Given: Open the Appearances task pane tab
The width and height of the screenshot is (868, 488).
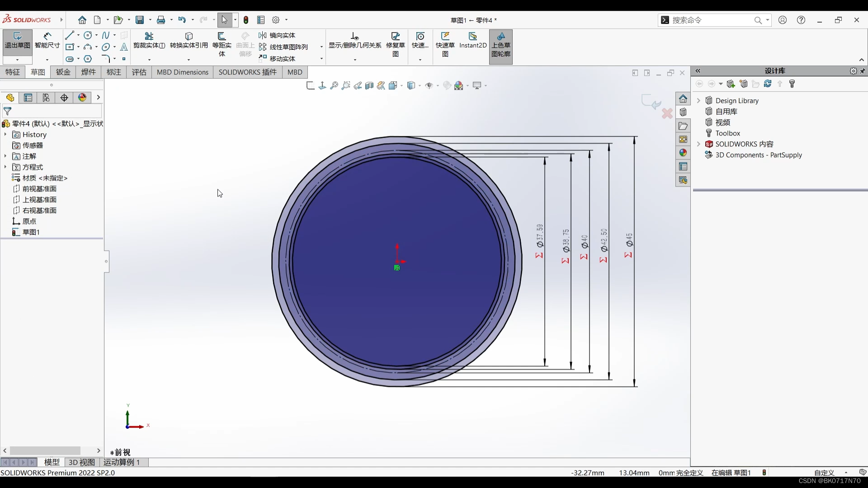Looking at the screenshot, I should point(683,153).
